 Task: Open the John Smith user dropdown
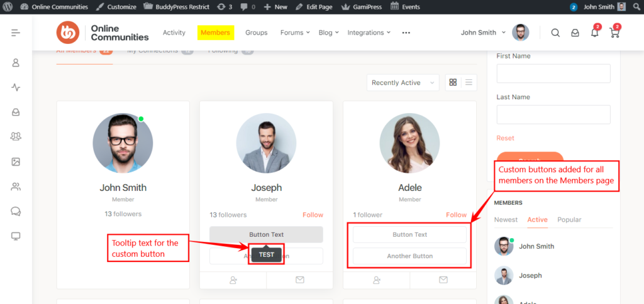(x=482, y=33)
